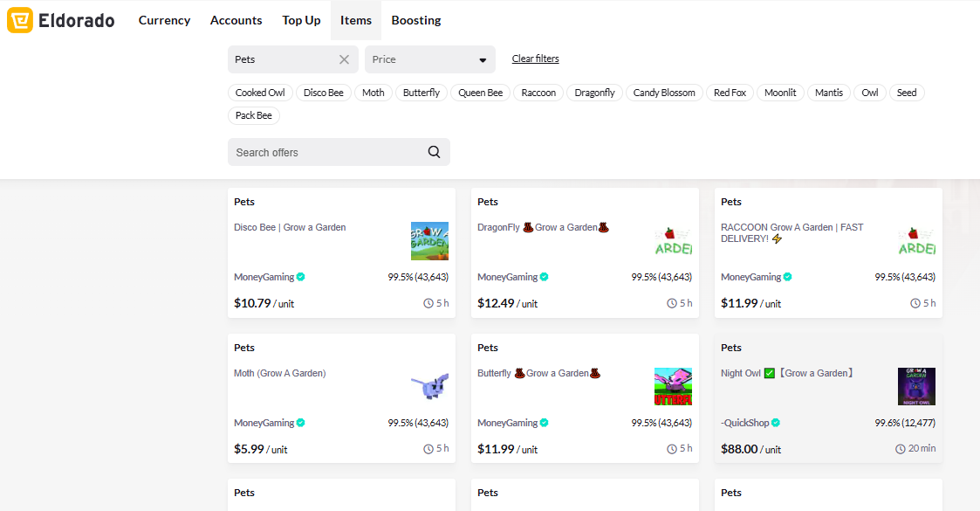The width and height of the screenshot is (980, 511).
Task: Open the Disco Bee | Grow a Garden title
Action: [290, 228]
